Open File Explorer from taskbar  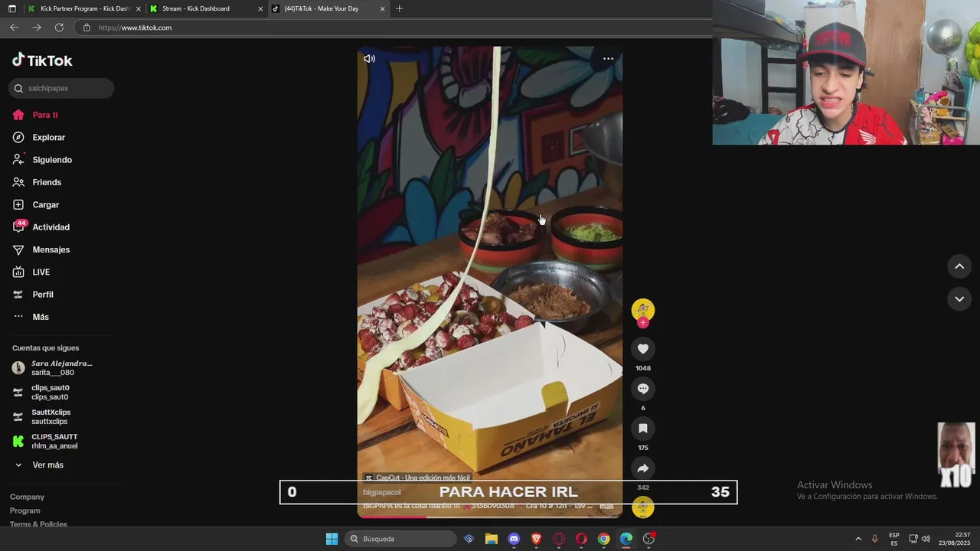coord(492,539)
